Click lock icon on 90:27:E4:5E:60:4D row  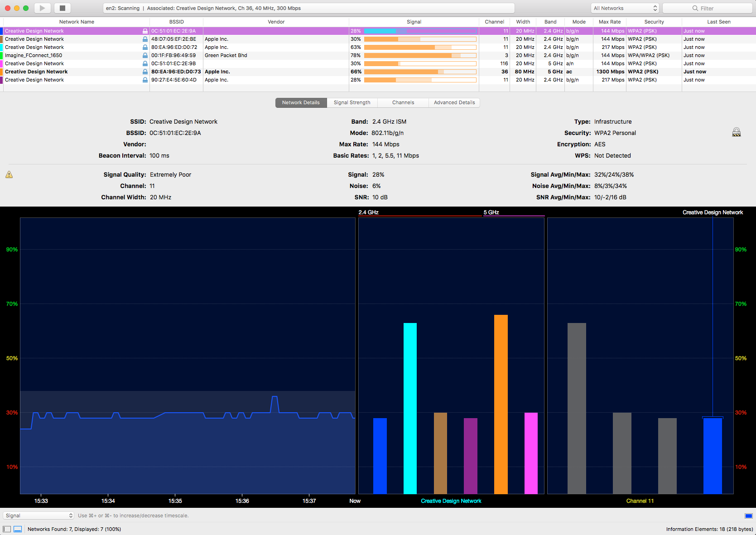tap(145, 80)
